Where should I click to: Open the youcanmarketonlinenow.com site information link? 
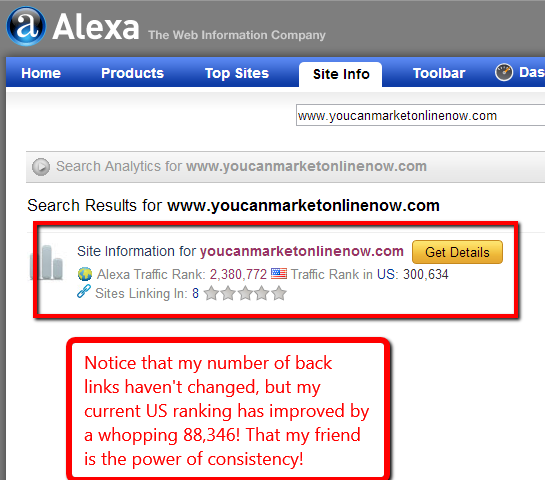[x=302, y=251]
